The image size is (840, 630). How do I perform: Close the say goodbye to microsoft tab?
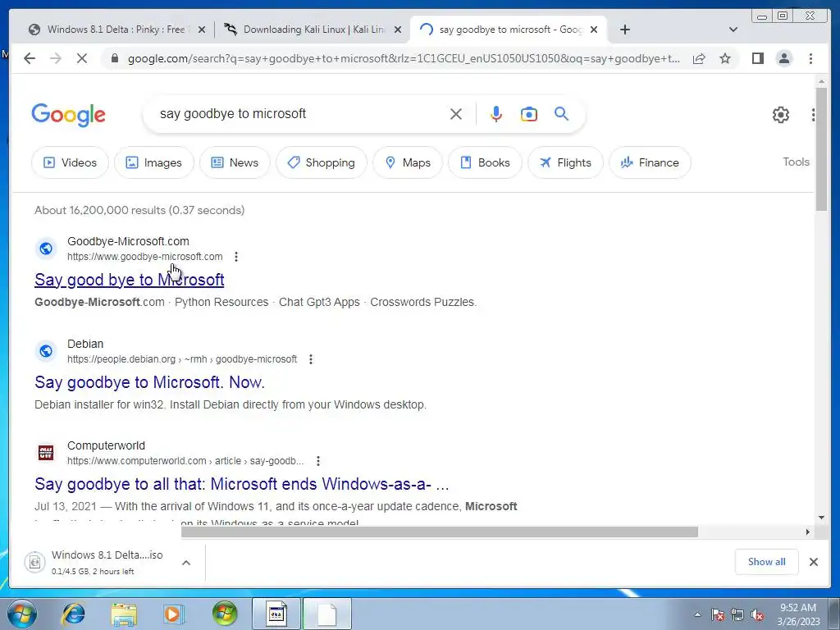point(594,30)
